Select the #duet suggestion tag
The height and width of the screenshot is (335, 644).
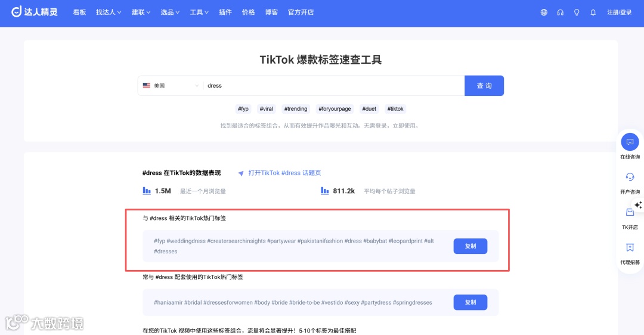[x=369, y=109]
